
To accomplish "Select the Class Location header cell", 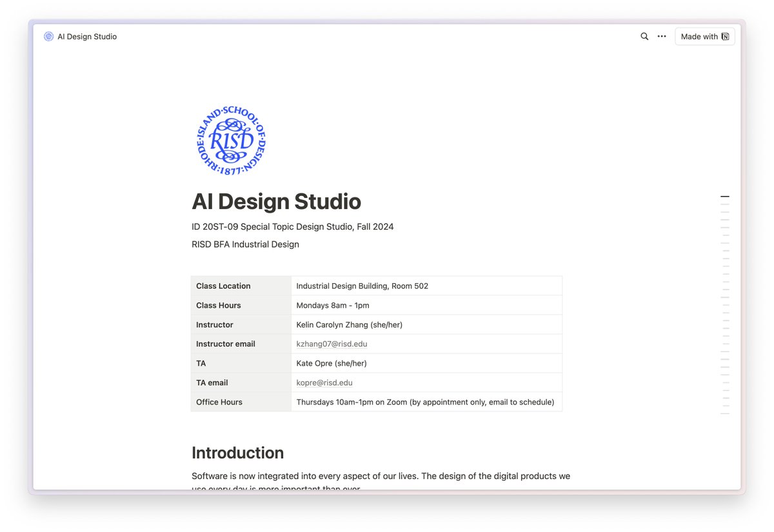I will click(241, 286).
